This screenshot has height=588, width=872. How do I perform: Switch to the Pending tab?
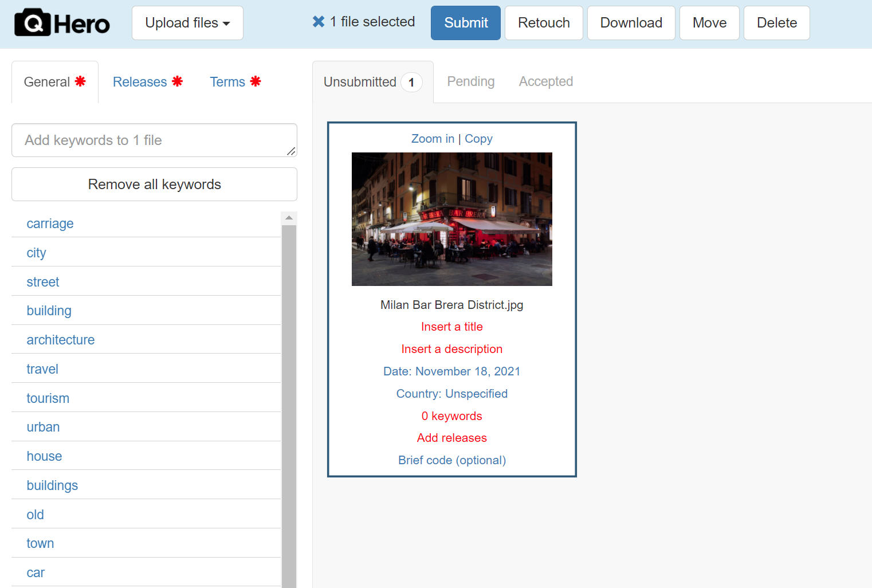click(x=470, y=81)
